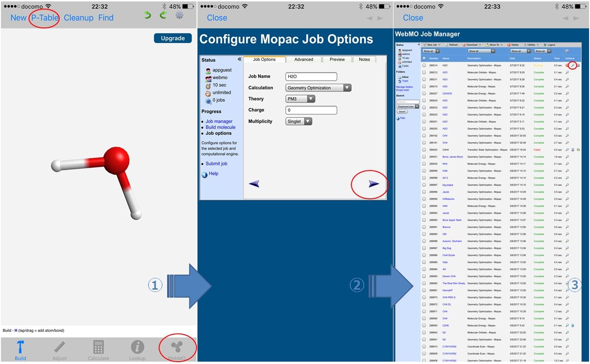Select the Adjust ruler tool
Viewport: 590px width, 364px height.
(x=60, y=351)
